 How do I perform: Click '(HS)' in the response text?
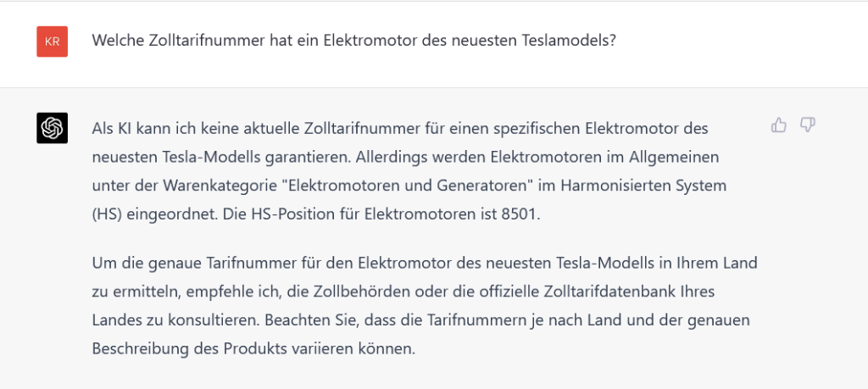coord(107,214)
